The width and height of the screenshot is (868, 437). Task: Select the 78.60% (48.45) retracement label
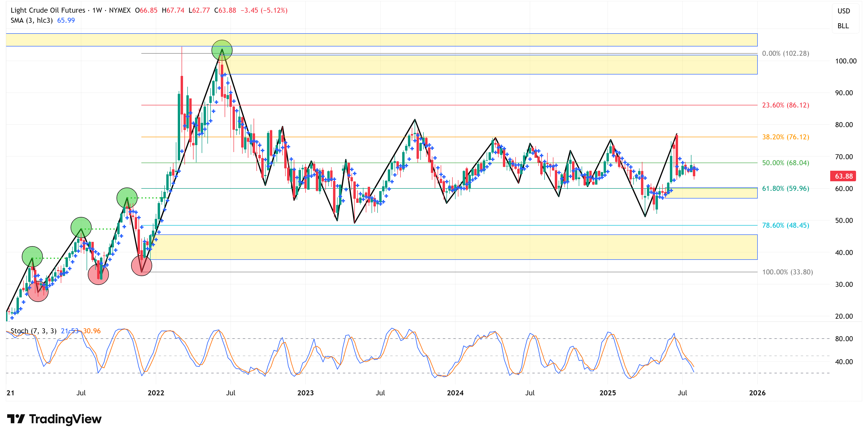coord(785,225)
